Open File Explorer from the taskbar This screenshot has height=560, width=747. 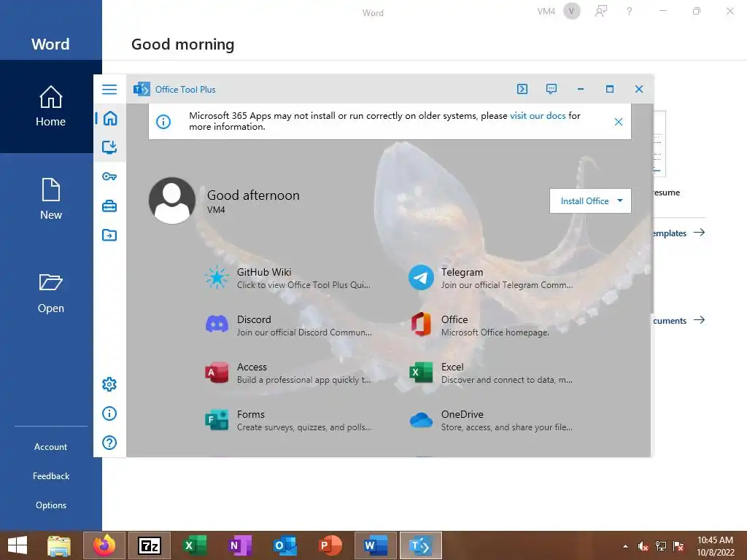59,545
